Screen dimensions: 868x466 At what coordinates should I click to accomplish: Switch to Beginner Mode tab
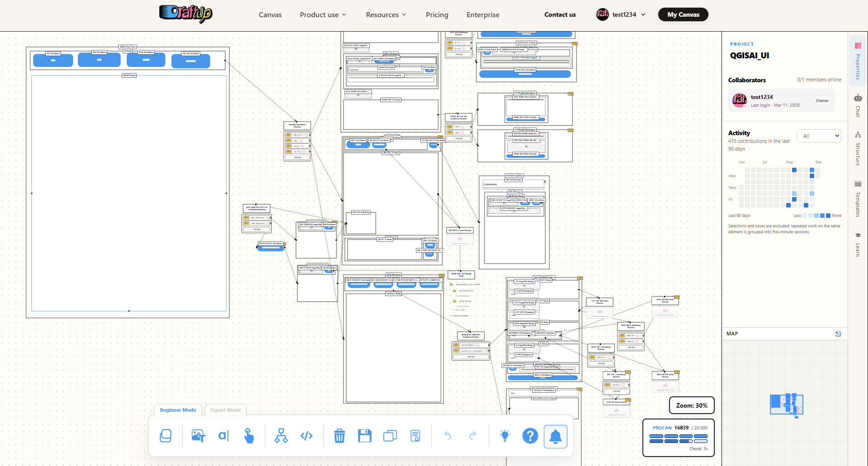(178, 410)
